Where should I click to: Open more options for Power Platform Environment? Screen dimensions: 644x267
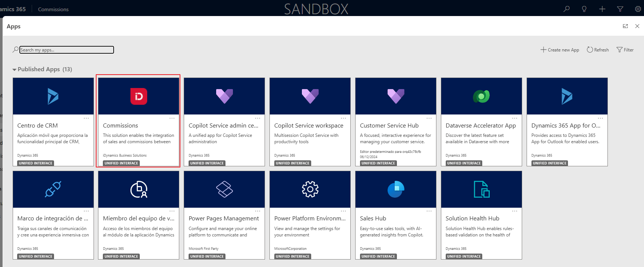point(343,211)
